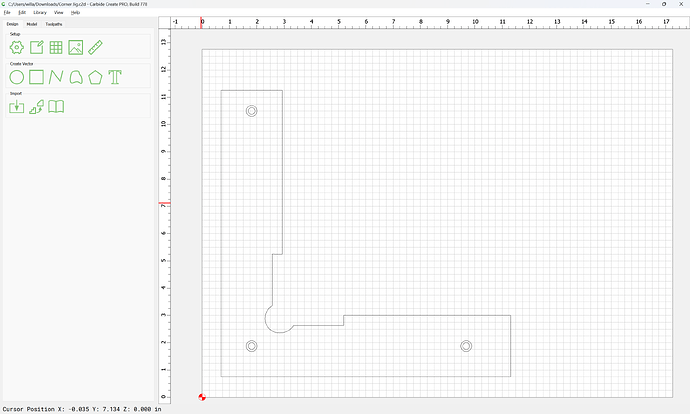This screenshot has height=414, width=690.
Task: Select the Create Rectangle tool
Action: click(37, 77)
